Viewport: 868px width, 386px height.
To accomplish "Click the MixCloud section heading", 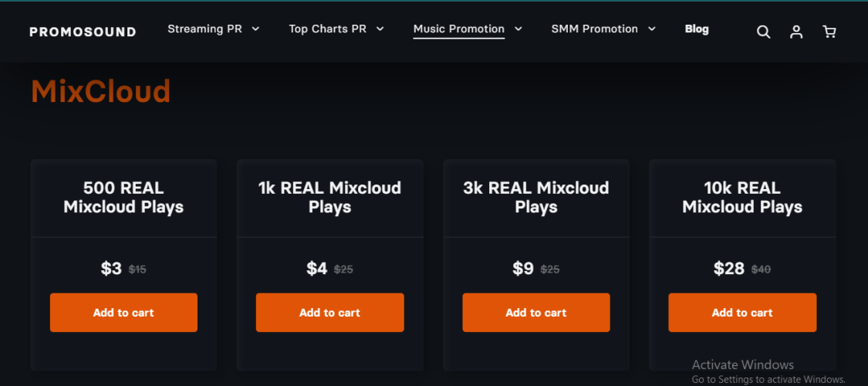I will click(100, 92).
